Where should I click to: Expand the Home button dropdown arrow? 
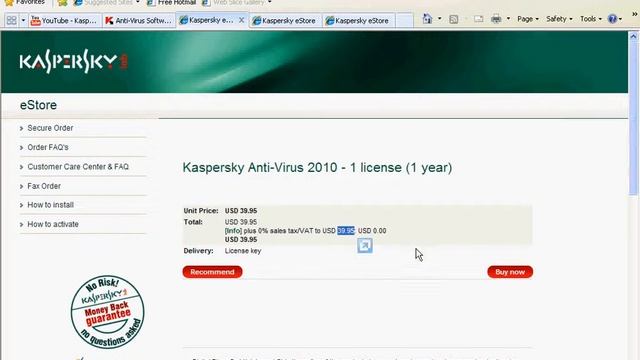[x=439, y=19]
